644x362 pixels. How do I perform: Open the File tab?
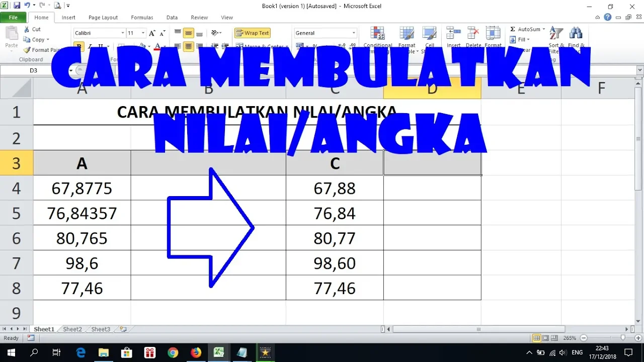pyautogui.click(x=14, y=18)
